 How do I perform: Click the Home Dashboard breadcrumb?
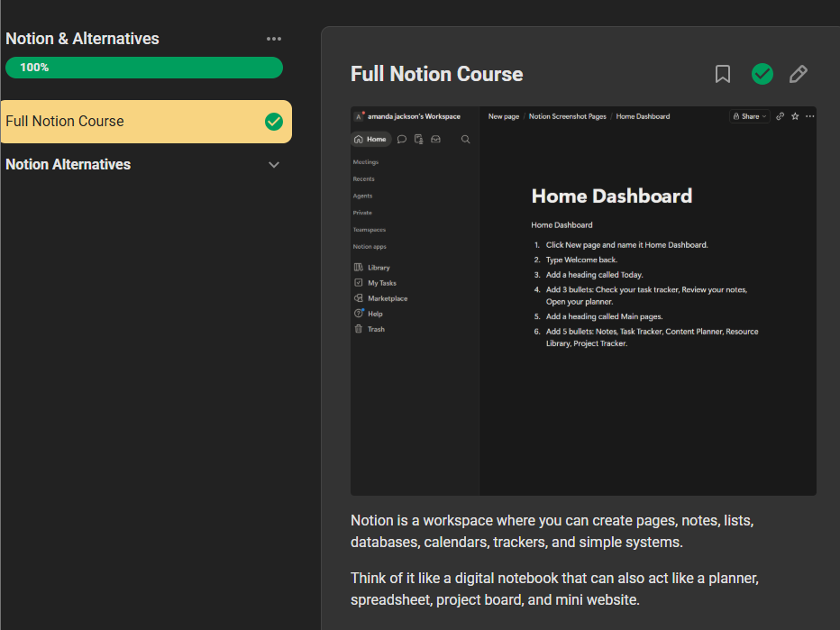coord(643,116)
